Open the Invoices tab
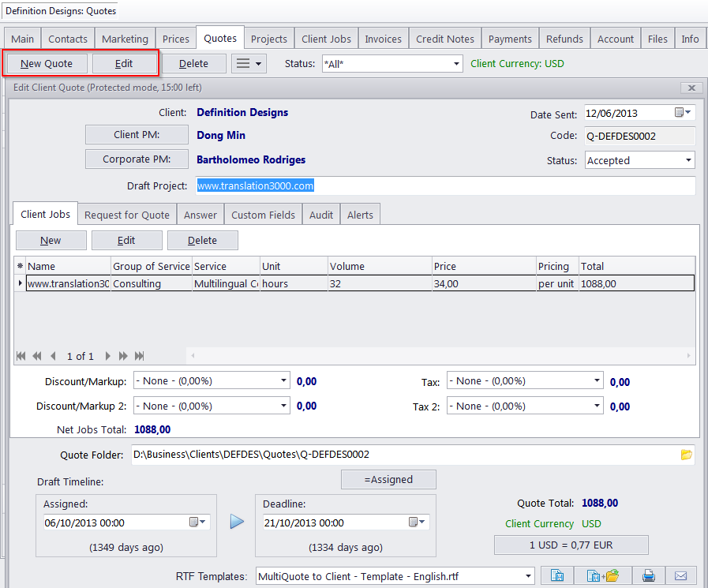 tap(383, 39)
